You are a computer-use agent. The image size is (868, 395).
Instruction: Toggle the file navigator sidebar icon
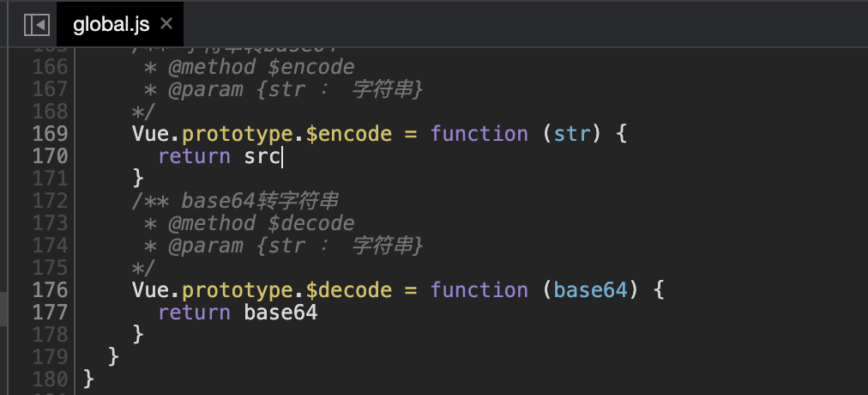[x=36, y=25]
